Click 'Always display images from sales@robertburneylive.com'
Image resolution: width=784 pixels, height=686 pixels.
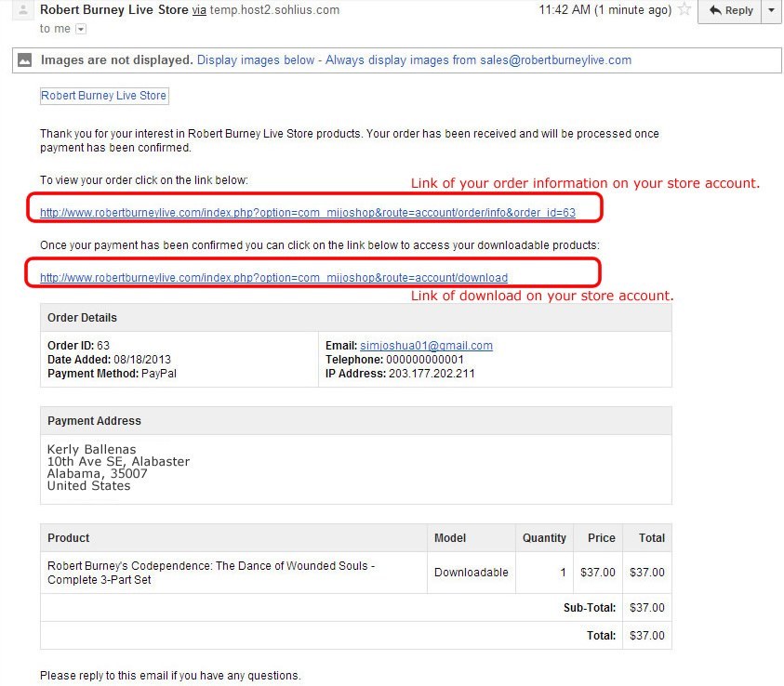point(479,60)
